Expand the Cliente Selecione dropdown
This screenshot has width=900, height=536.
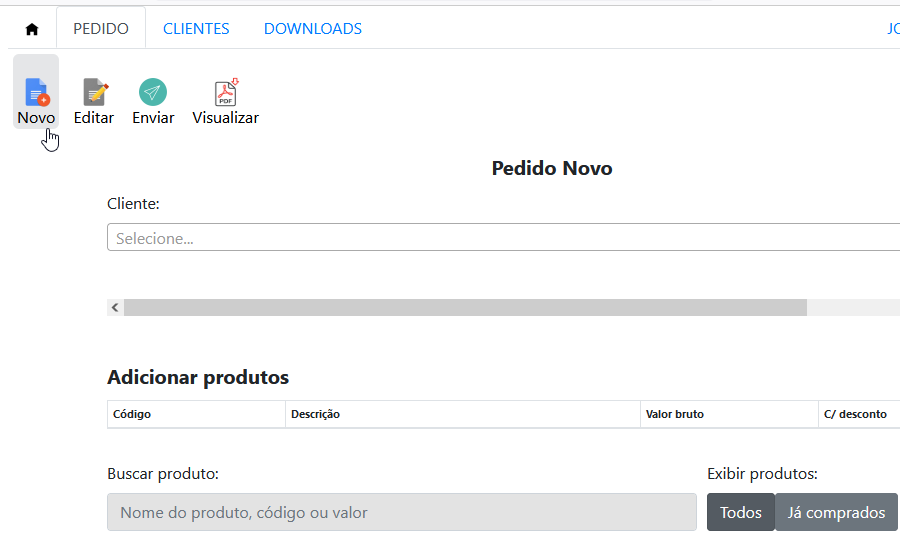[x=500, y=238]
